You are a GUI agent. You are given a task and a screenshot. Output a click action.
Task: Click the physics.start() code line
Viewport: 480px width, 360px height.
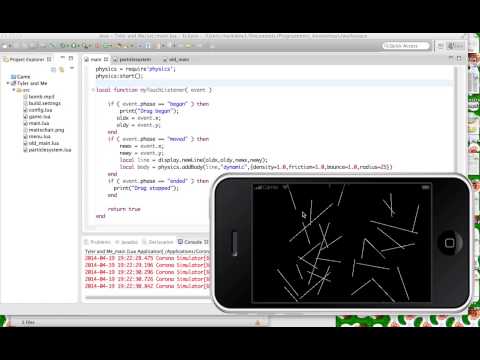pos(119,76)
